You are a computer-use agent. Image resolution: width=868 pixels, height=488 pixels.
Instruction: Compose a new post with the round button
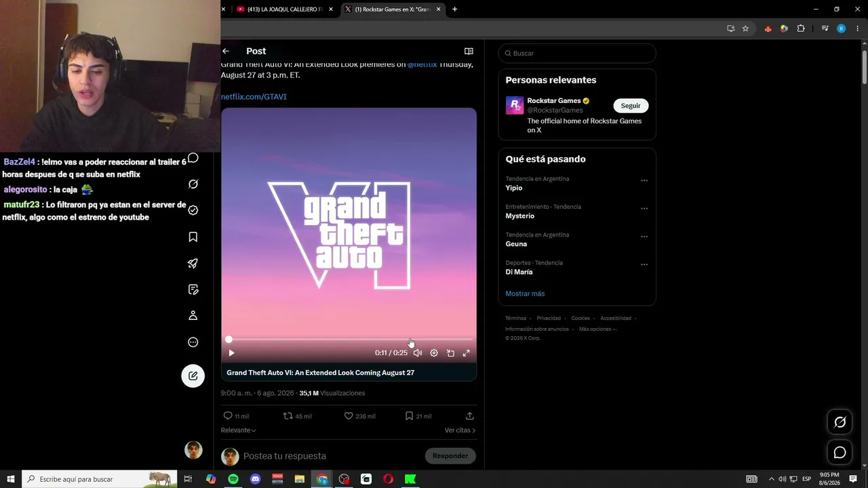(x=193, y=376)
